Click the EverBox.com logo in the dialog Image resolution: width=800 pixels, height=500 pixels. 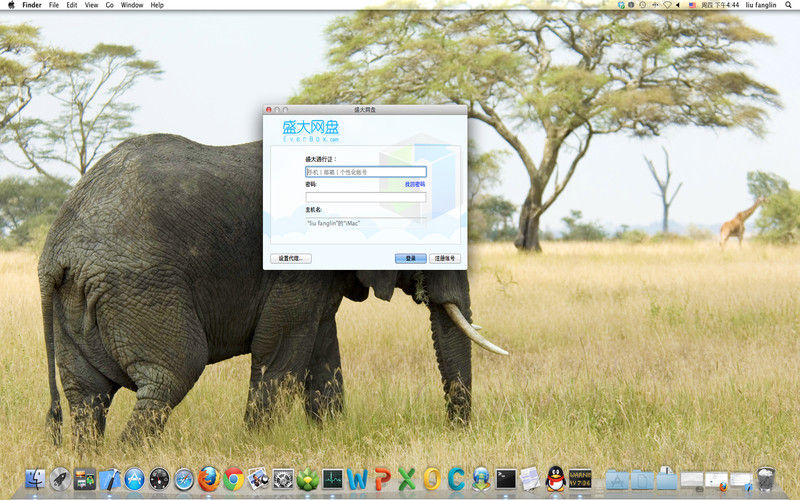(x=311, y=131)
